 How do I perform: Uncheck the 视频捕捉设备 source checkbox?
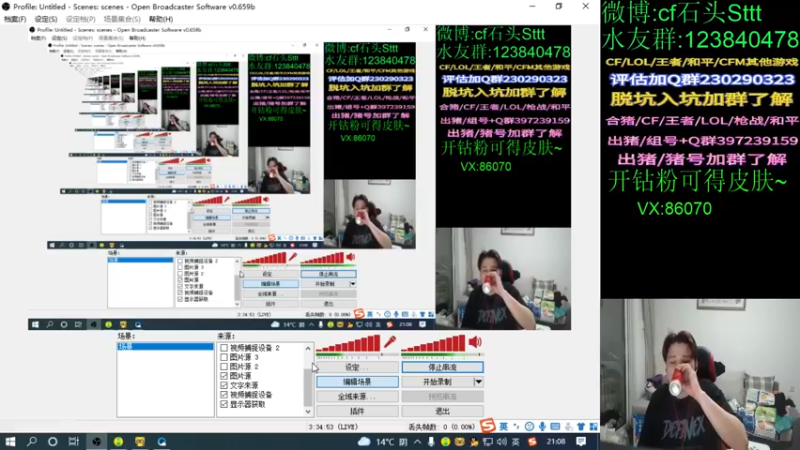coord(224,394)
